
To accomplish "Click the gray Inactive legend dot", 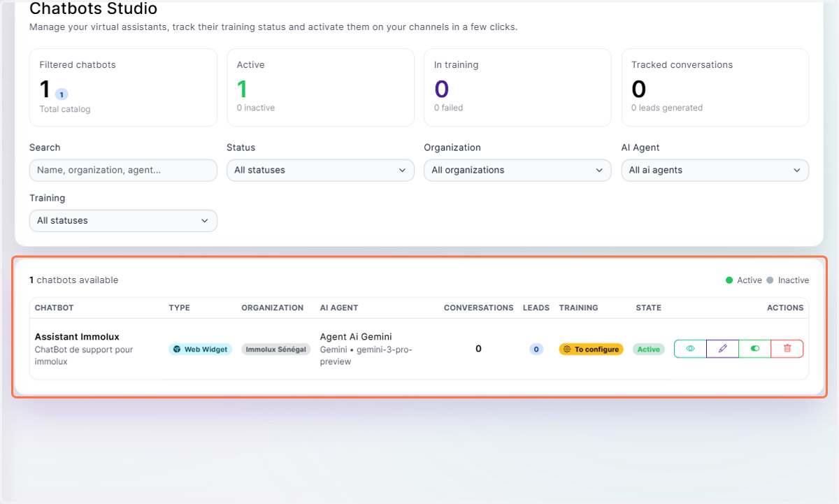I will (x=770, y=280).
